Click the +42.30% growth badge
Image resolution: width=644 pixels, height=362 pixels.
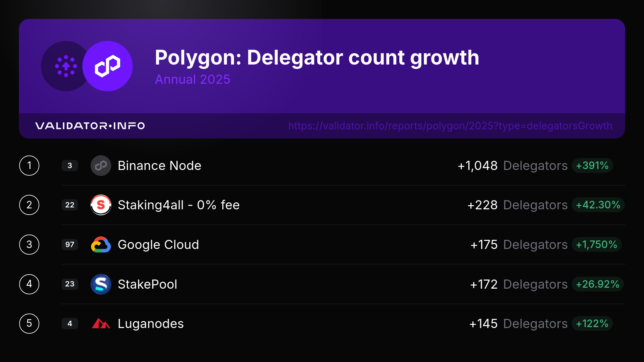coord(598,205)
